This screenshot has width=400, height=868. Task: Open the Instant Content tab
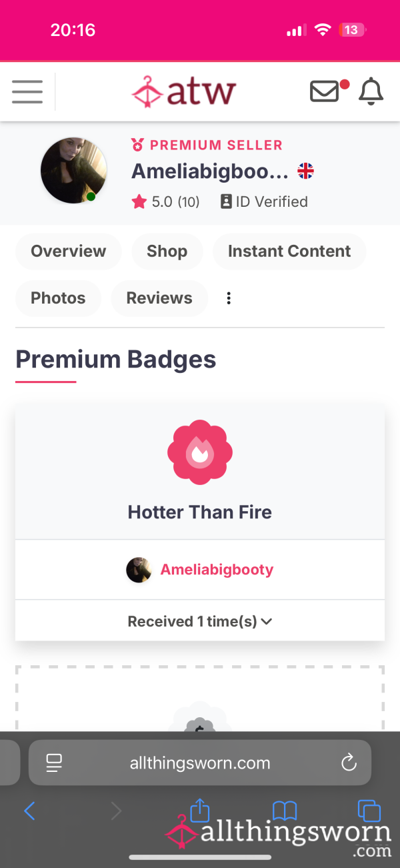tap(289, 252)
